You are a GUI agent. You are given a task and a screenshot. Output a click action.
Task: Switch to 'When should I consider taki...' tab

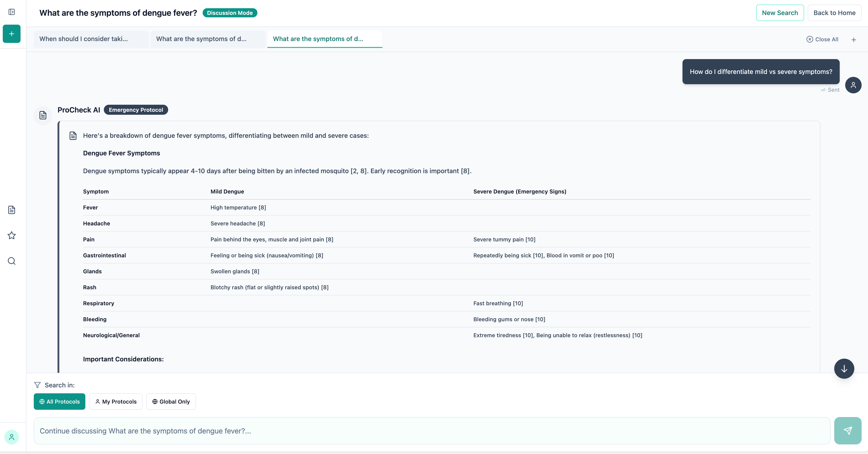[x=91, y=39]
